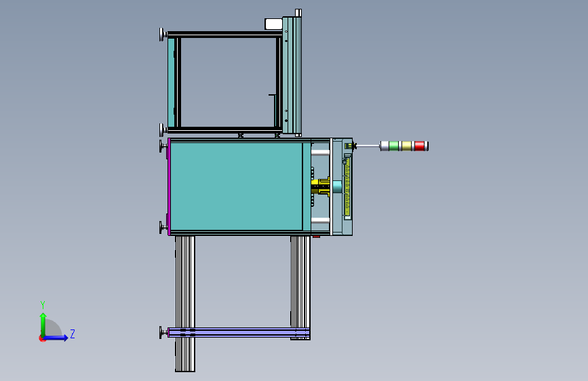Click the blue Z axis of orientation triad
The image size is (588, 381).
coord(55,338)
